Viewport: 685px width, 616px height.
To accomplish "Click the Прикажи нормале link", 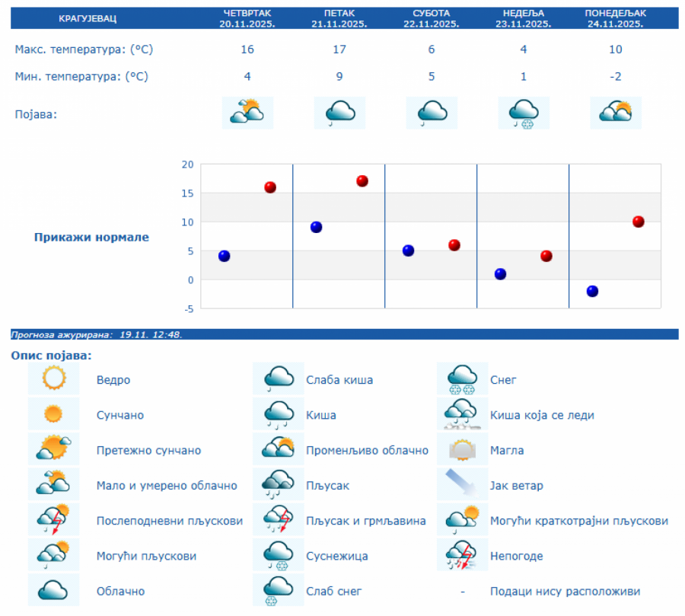I will 91,237.
